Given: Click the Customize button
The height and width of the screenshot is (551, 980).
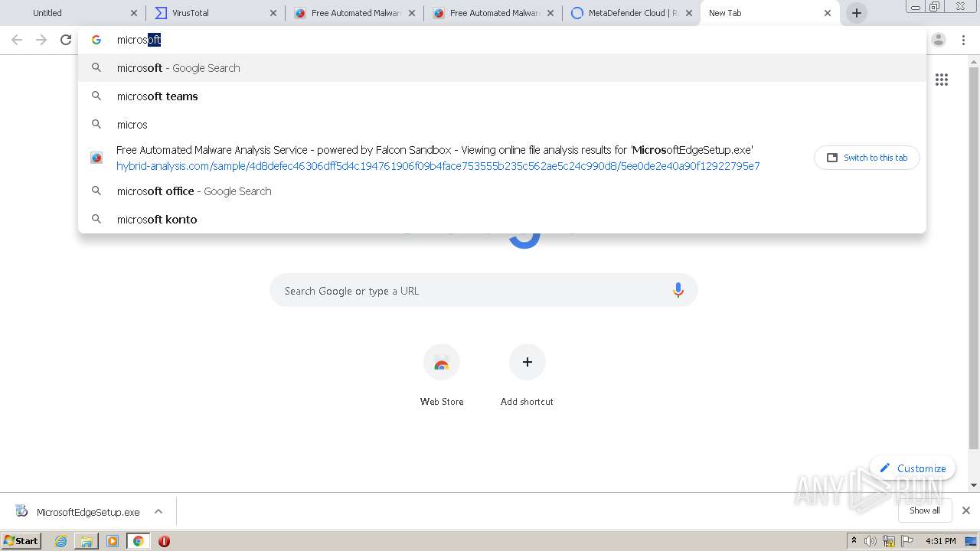Looking at the screenshot, I should coord(913,468).
